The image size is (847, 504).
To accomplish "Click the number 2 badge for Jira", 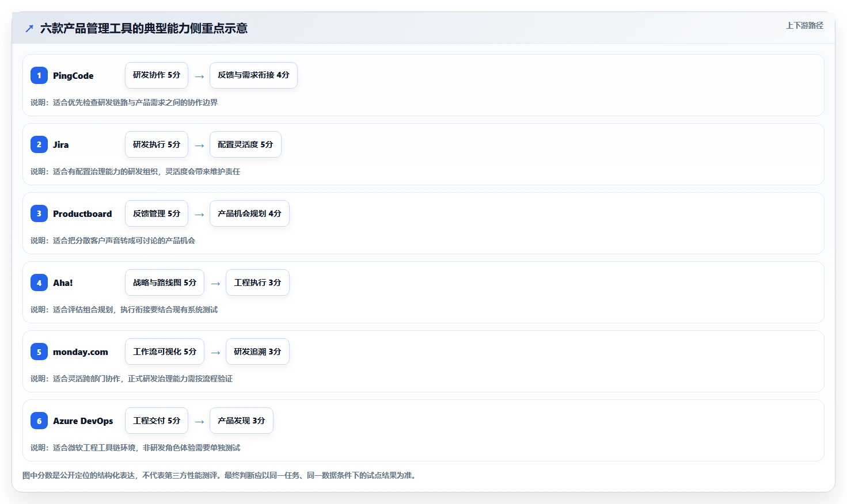I will point(39,144).
